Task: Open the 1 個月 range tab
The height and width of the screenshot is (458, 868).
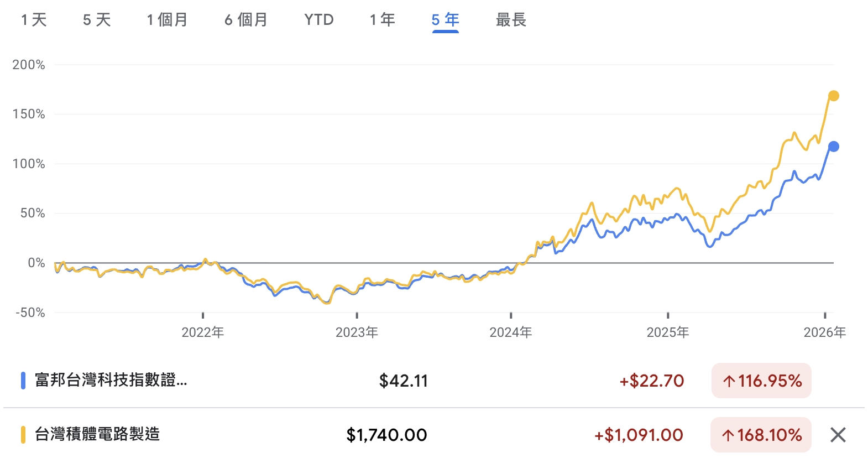Action: tap(167, 20)
